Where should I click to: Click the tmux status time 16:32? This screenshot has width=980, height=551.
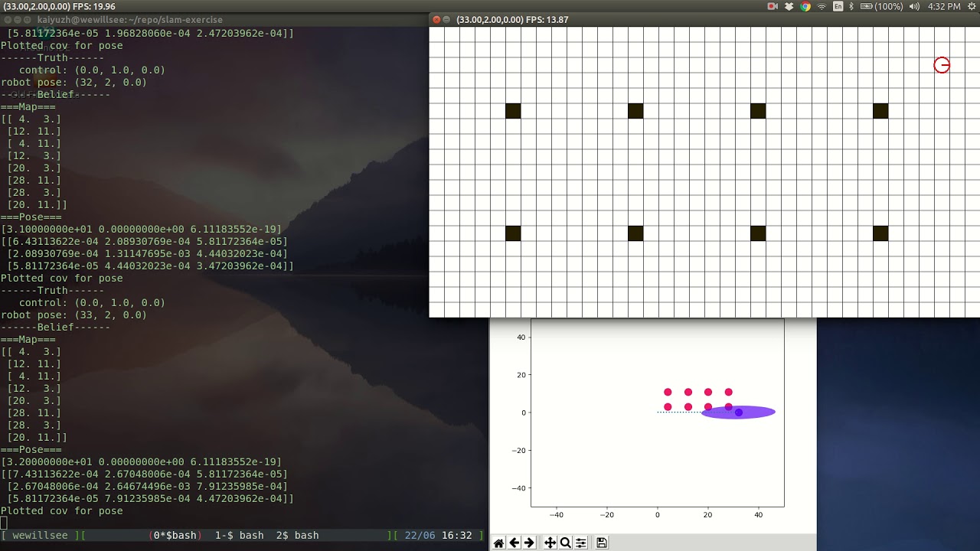(456, 536)
